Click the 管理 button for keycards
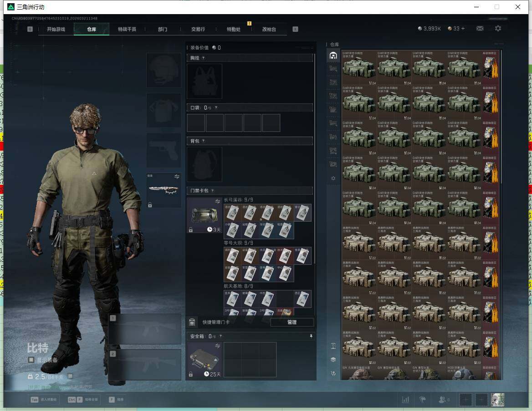 [x=292, y=322]
